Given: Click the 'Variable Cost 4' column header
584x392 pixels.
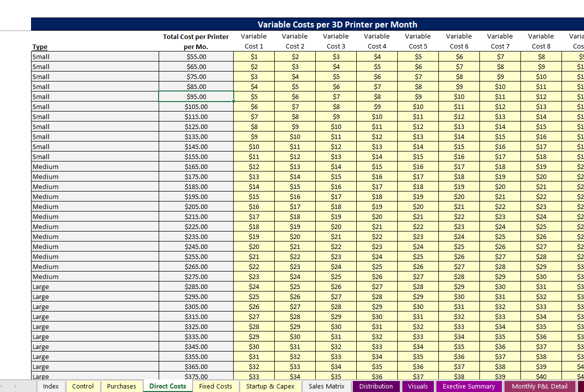Looking at the screenshot, I should pos(377,41).
